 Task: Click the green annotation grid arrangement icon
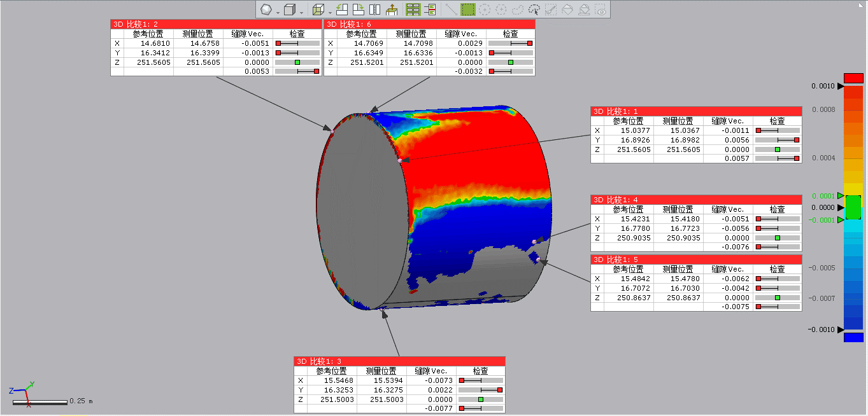[413, 10]
